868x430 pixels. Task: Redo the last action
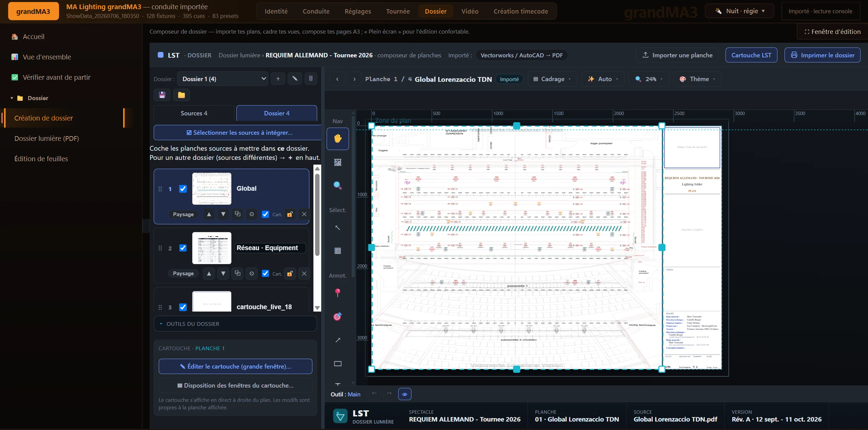389,394
